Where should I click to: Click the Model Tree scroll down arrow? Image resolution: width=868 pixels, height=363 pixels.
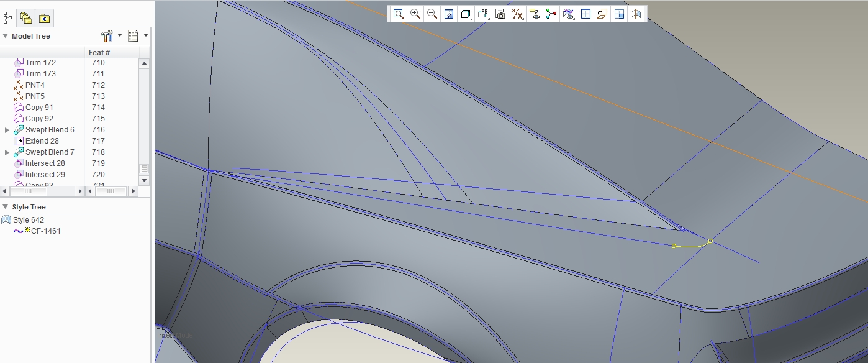(144, 180)
